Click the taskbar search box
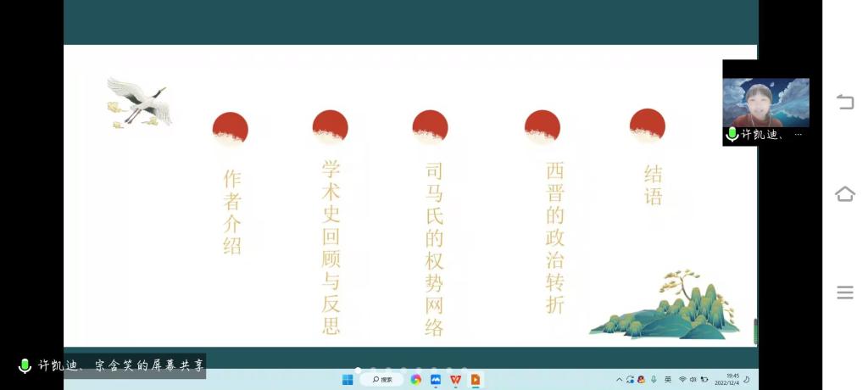The width and height of the screenshot is (868, 390). tap(381, 380)
